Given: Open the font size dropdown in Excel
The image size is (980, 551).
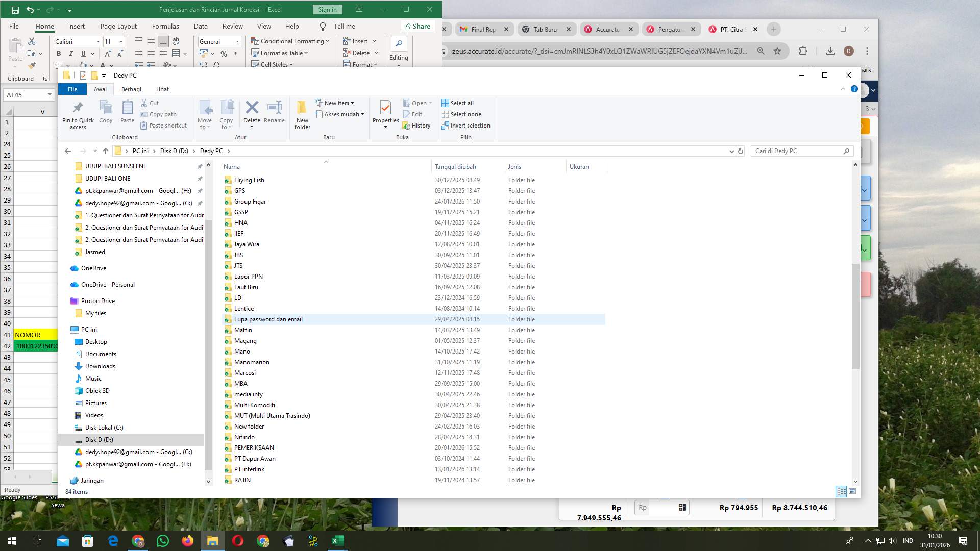Looking at the screenshot, I should tap(120, 41).
